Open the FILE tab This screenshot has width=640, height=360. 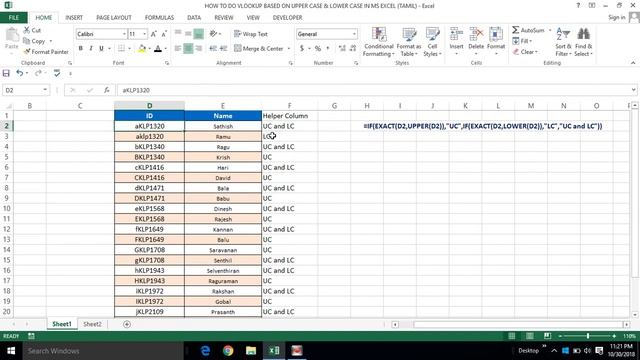pyautogui.click(x=13, y=18)
